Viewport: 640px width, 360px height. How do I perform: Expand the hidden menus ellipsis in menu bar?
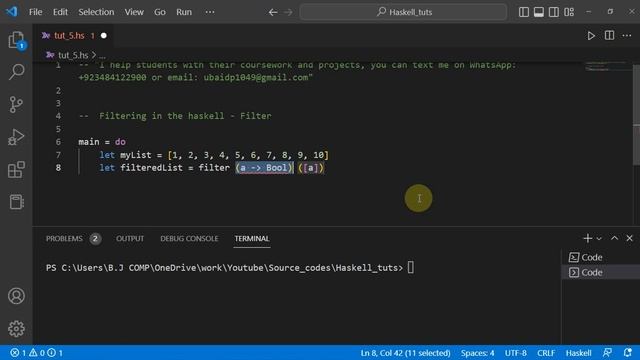210,12
